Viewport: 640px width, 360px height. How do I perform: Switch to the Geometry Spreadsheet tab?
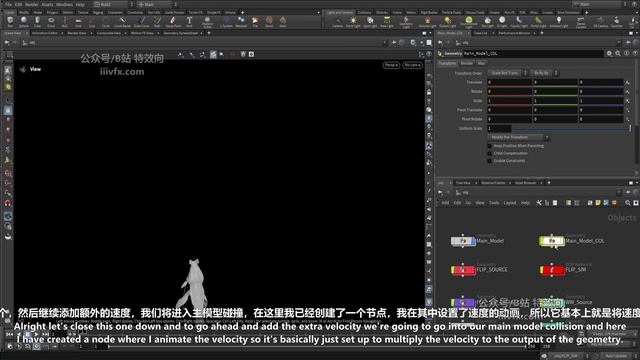click(x=180, y=33)
